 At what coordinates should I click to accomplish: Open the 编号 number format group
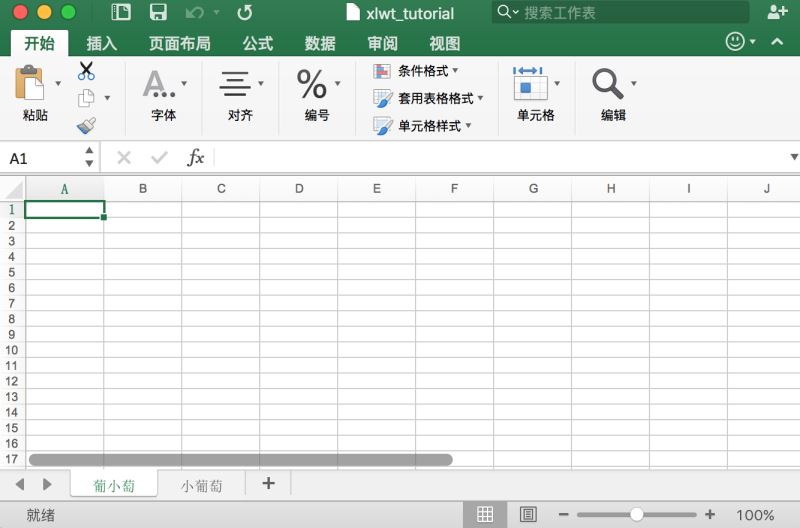click(x=317, y=95)
